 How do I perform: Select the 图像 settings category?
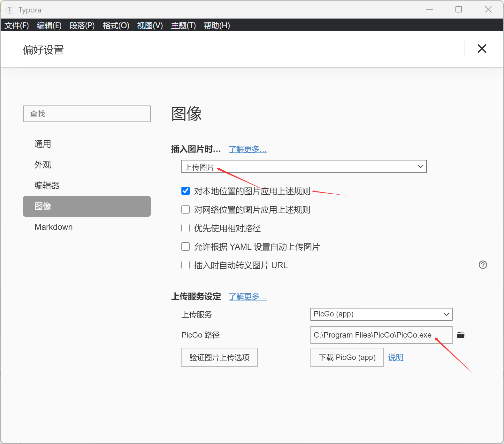tap(87, 206)
